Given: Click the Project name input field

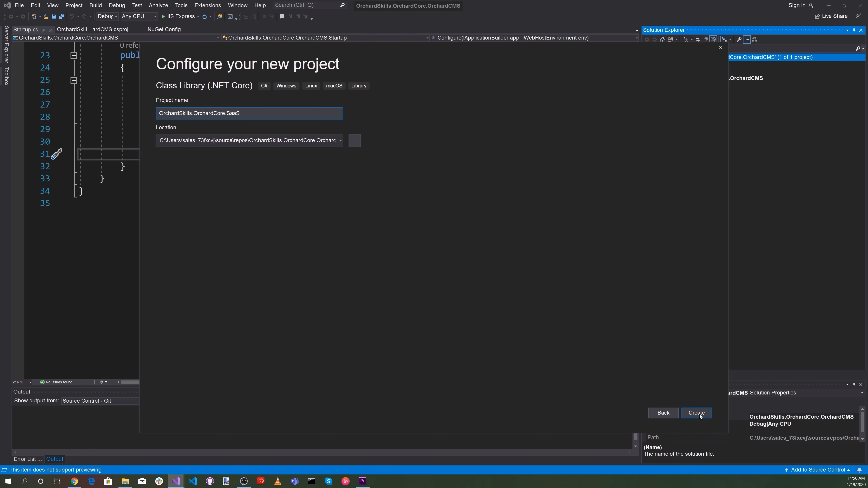Looking at the screenshot, I should [249, 113].
